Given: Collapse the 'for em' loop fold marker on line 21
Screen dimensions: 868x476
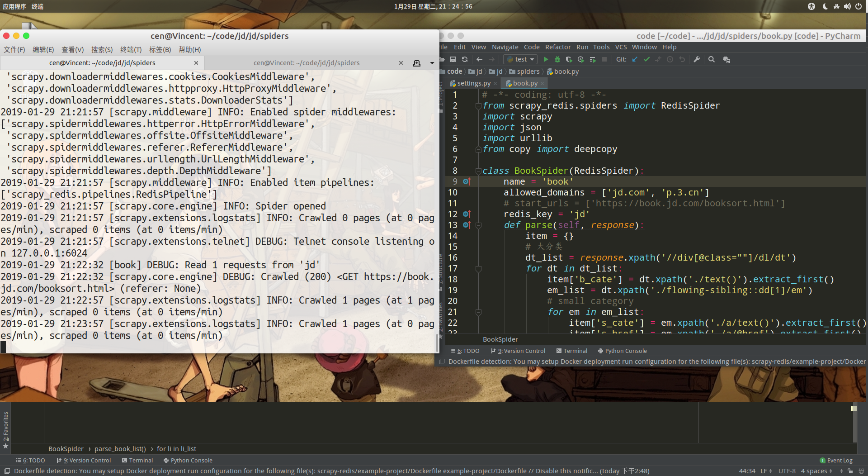Looking at the screenshot, I should click(478, 312).
